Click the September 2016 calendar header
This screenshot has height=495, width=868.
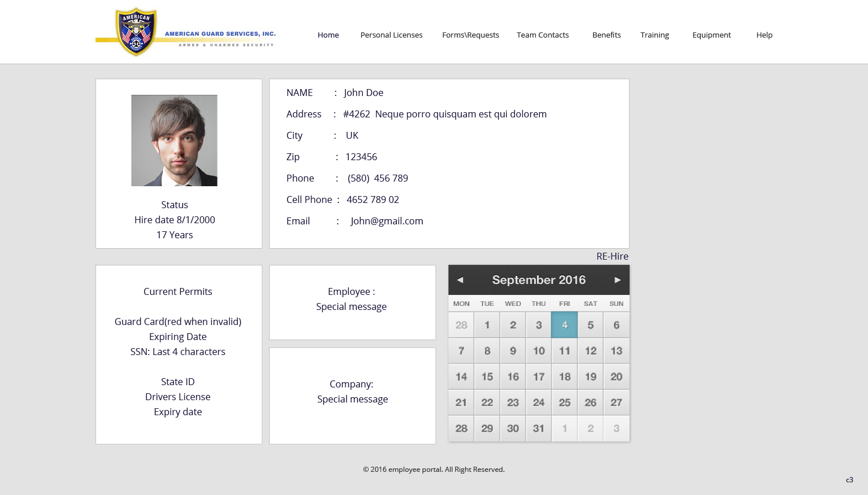coord(539,280)
